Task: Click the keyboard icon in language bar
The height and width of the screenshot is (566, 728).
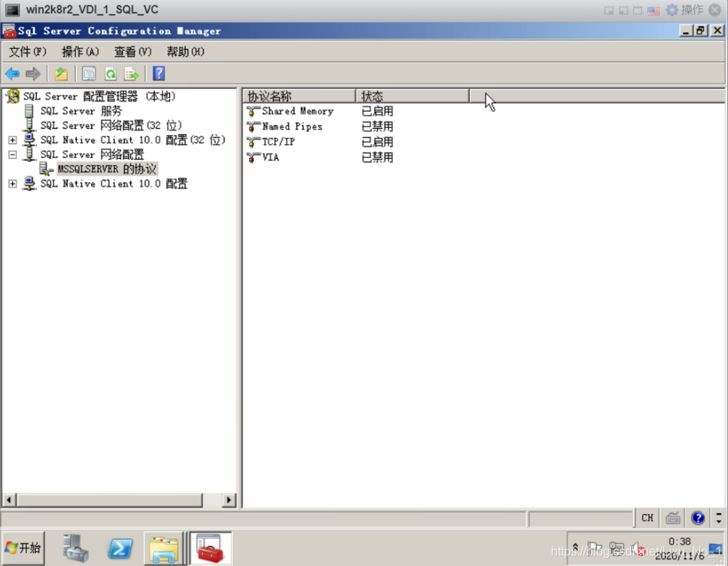Action: tap(673, 518)
